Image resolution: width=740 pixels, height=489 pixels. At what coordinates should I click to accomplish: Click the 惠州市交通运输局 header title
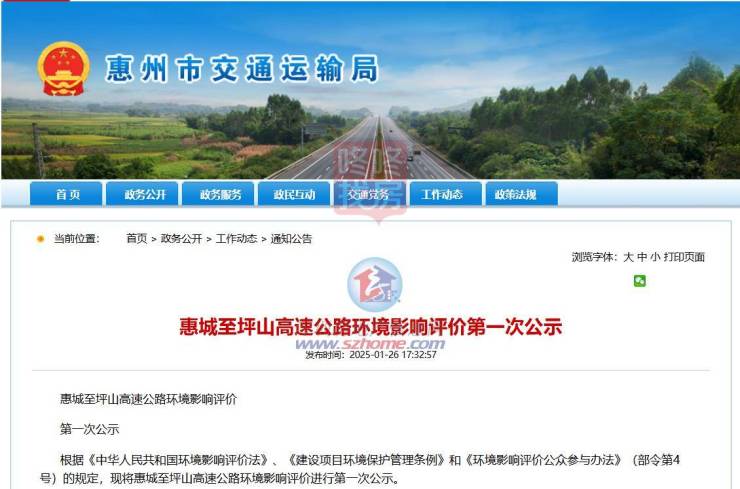[x=242, y=69]
